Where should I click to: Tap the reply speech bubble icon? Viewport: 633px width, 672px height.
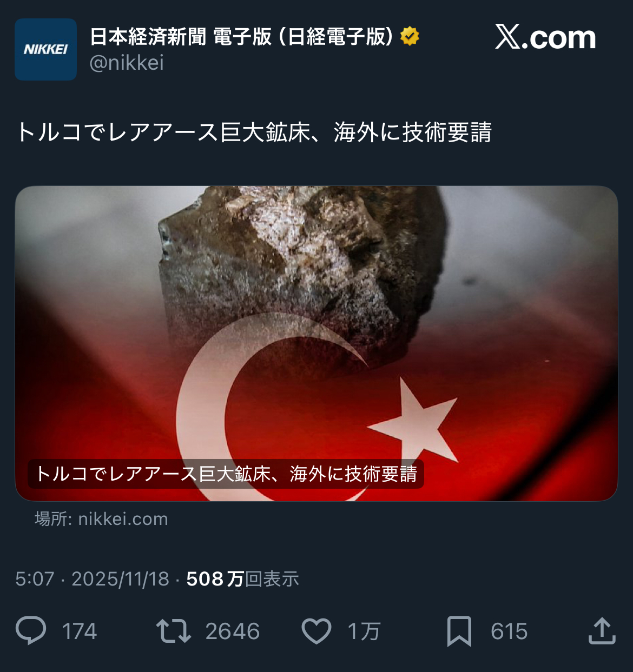[x=31, y=631]
